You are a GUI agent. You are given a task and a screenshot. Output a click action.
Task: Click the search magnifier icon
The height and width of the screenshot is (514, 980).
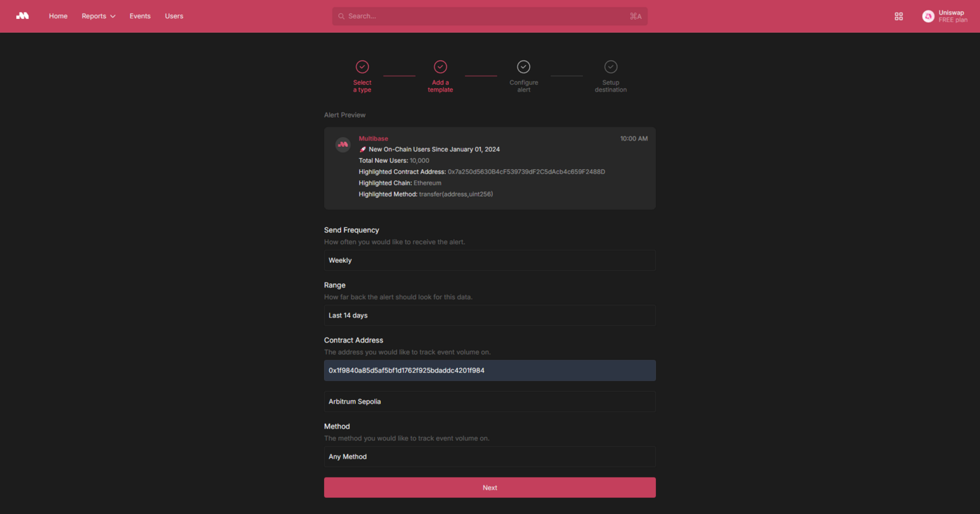tap(341, 16)
